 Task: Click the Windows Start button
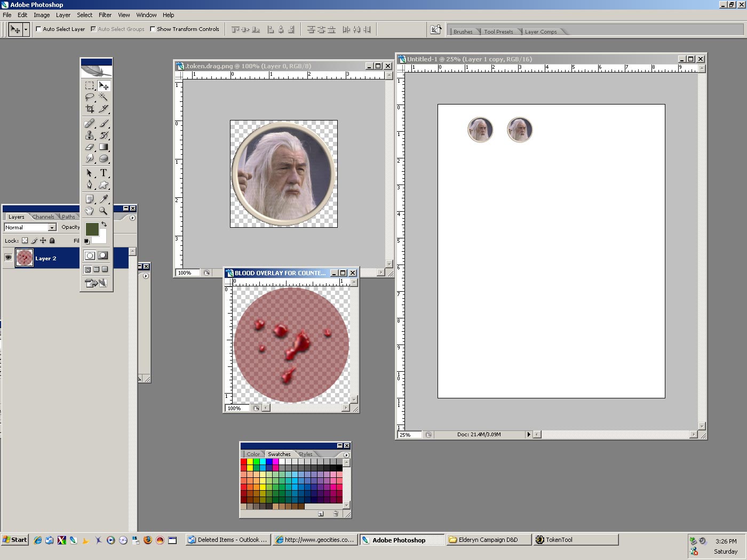click(14, 540)
